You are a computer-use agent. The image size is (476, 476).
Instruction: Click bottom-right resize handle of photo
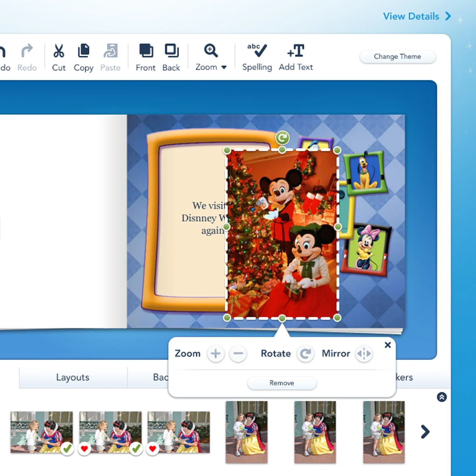(x=338, y=318)
